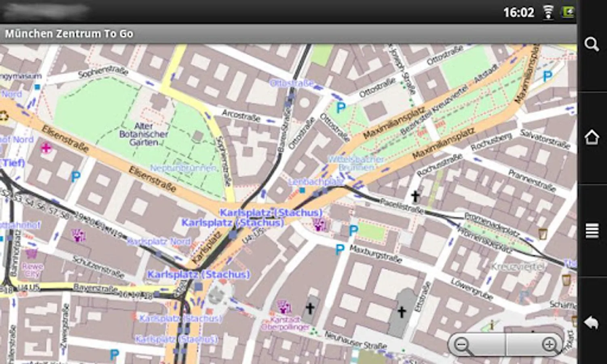Tap the church cross left of Ettstraße

pyautogui.click(x=401, y=312)
